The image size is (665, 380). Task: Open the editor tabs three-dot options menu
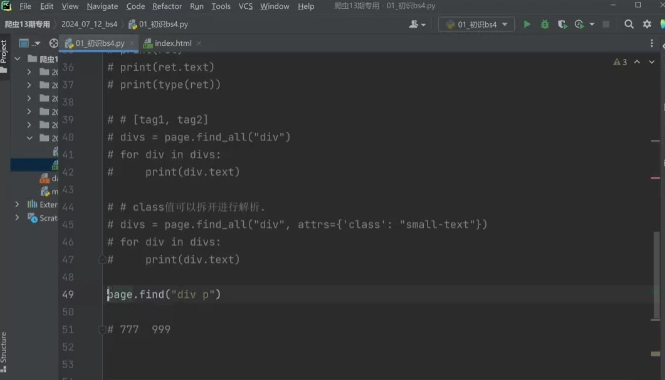click(x=651, y=43)
